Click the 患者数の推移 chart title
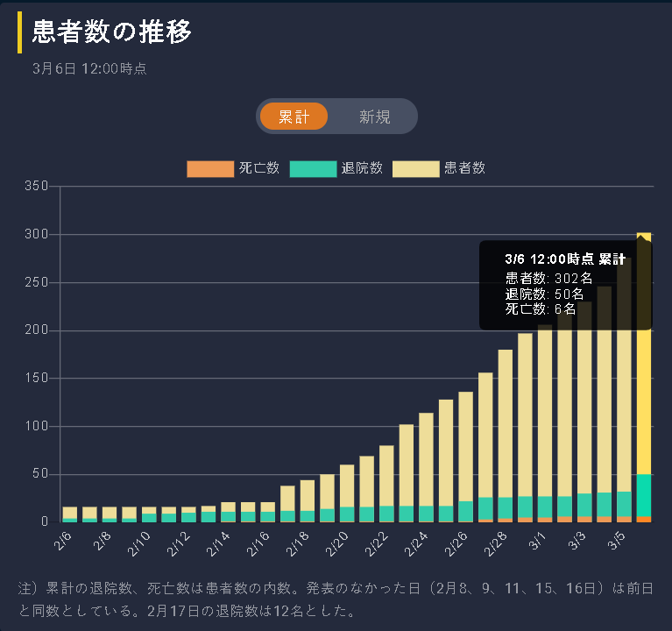This screenshot has height=631, width=672. (111, 32)
